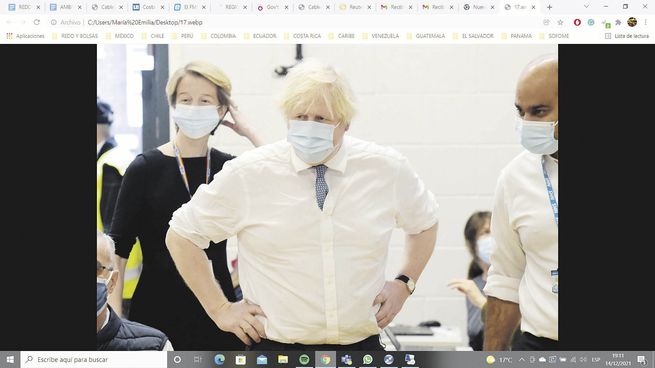Click the file info icon beside Archivo
The height and width of the screenshot is (368, 655).
pos(53,22)
